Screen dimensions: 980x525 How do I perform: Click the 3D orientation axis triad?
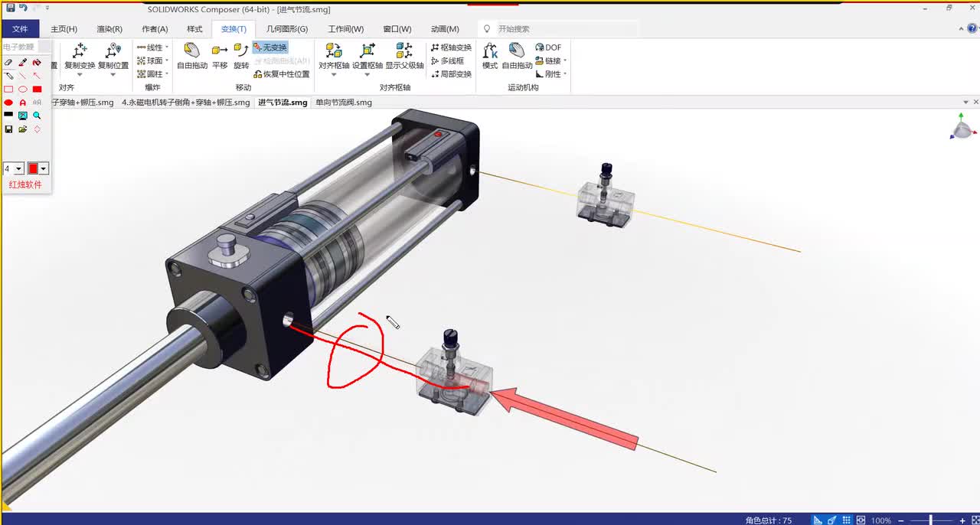tap(963, 127)
